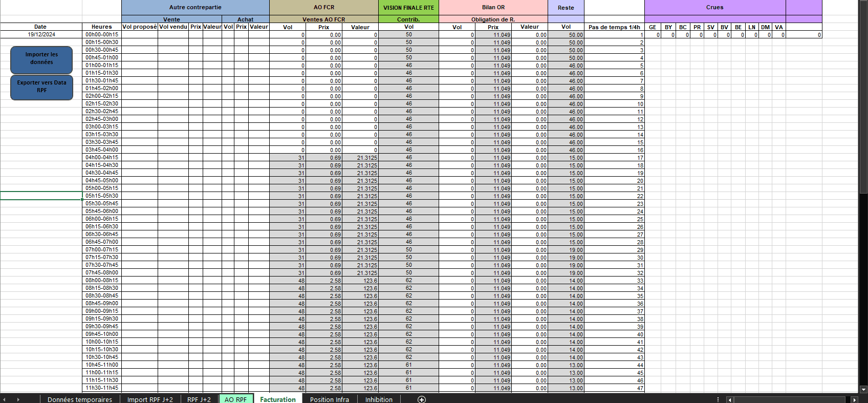The width and height of the screenshot is (868, 403).
Task: Open the 'RPF J+2' sheet tab
Action: [x=199, y=399]
